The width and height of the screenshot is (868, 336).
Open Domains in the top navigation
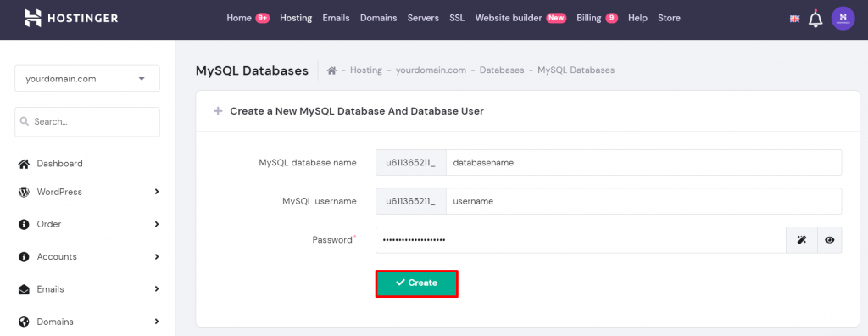[x=379, y=19]
